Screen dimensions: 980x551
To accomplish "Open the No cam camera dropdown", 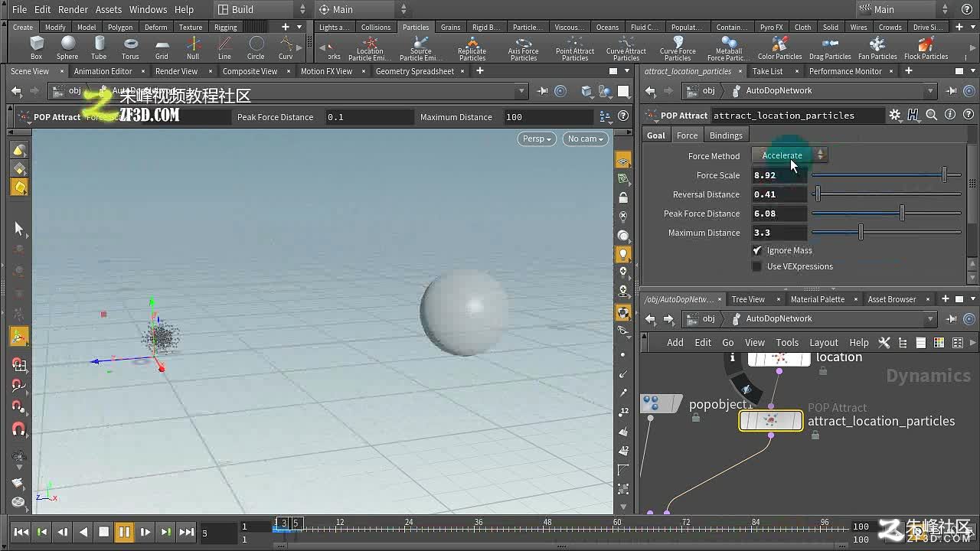I will click(x=586, y=139).
